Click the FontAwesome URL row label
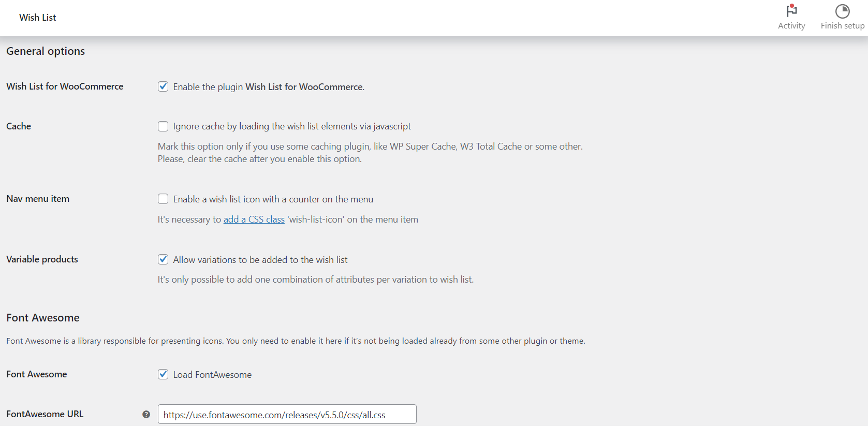Screen dimensions: 868x426 45,414
